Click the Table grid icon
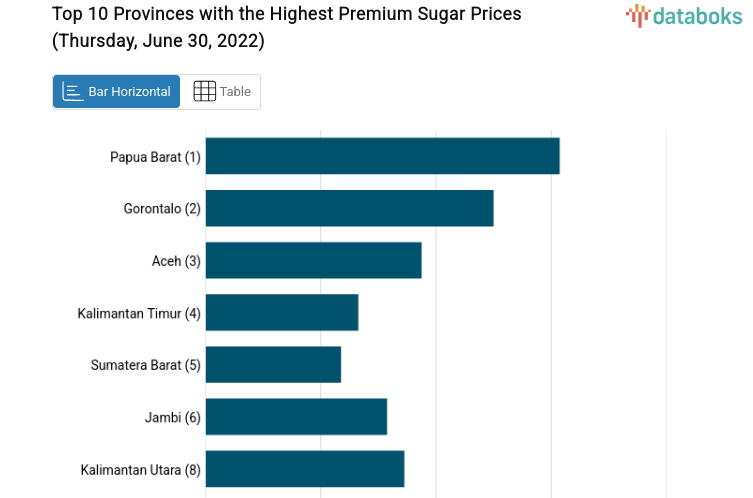Screen dimensions: 753x498 [x=204, y=92]
